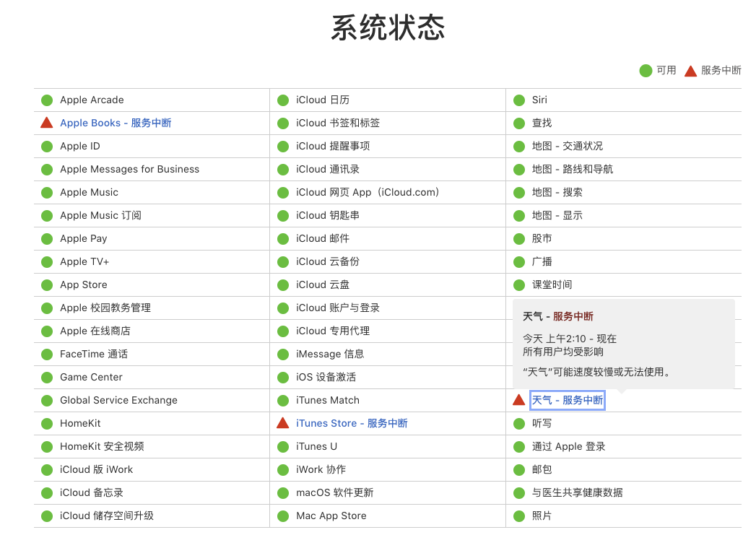
Task: Select the Apple Messages for Business row text
Action: tap(130, 169)
